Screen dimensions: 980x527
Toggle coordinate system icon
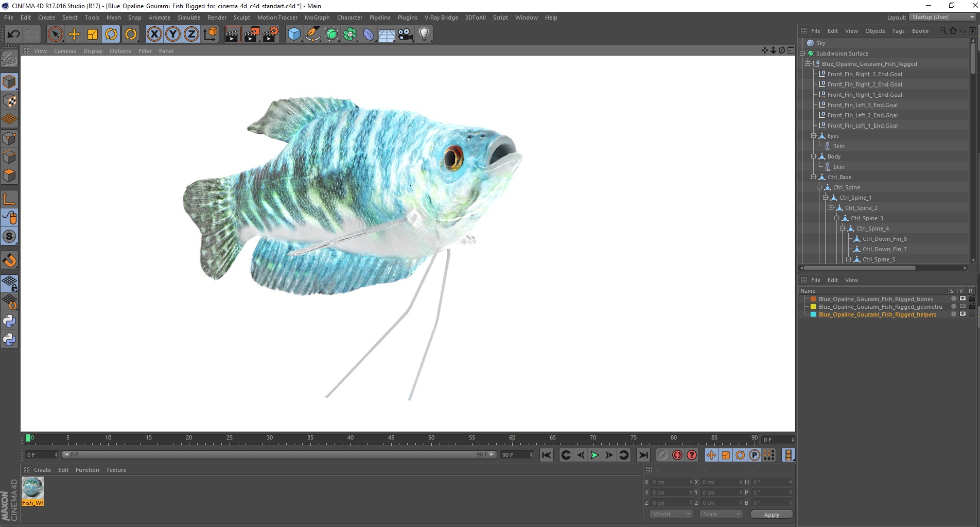point(210,34)
